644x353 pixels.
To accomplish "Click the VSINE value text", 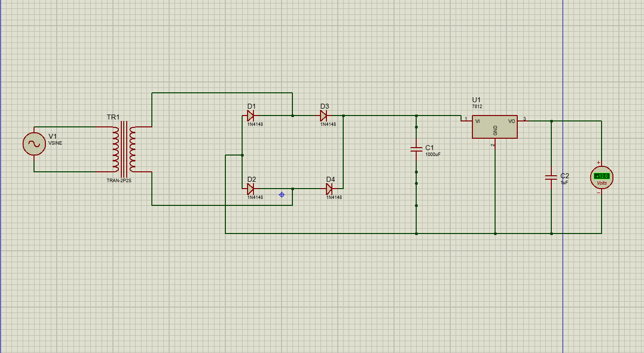I will pyautogui.click(x=55, y=143).
